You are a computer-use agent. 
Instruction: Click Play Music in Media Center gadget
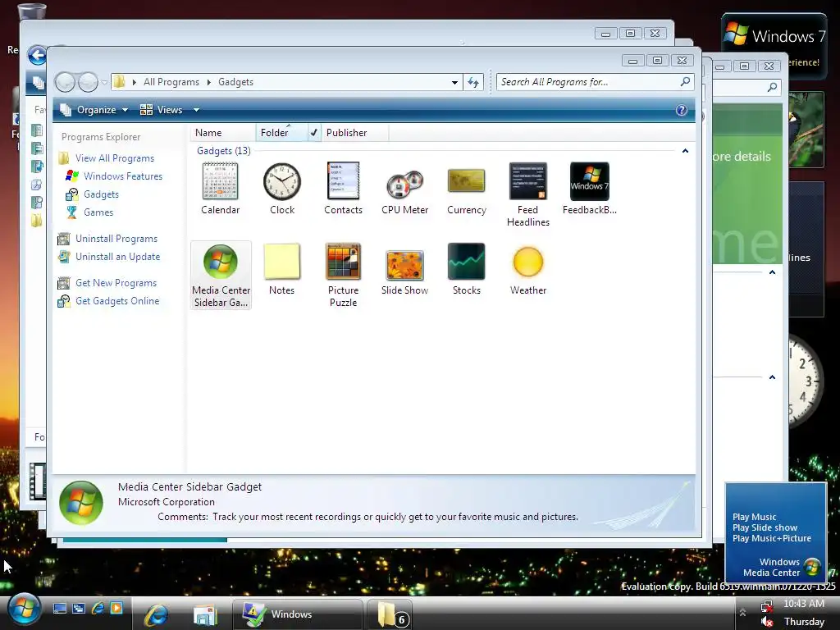point(755,517)
